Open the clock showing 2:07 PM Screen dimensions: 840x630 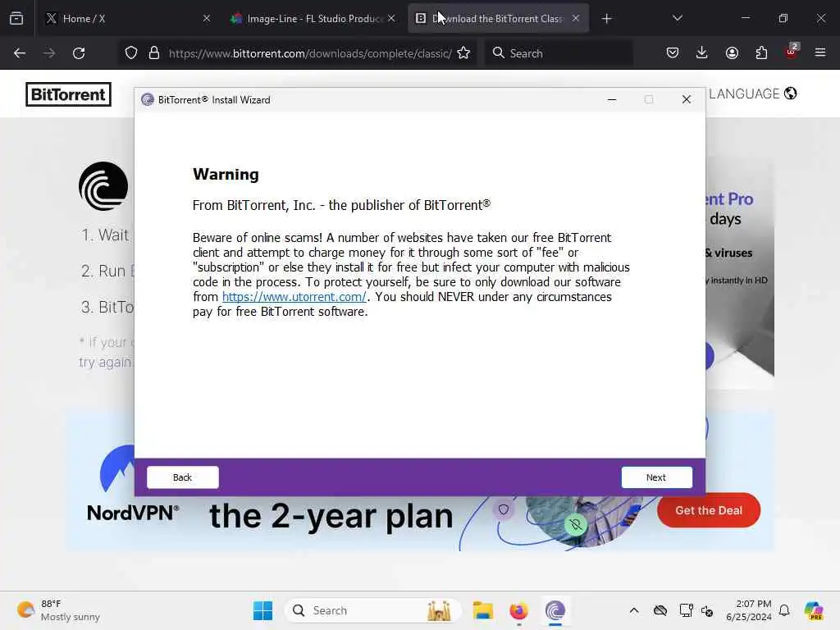pyautogui.click(x=749, y=610)
